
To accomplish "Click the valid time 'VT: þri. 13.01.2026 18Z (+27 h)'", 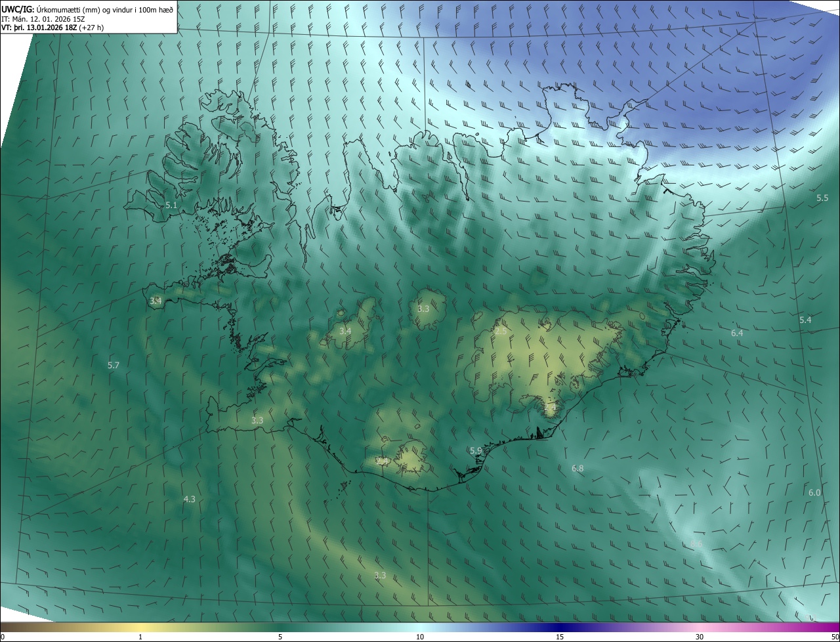I will coord(52,28).
